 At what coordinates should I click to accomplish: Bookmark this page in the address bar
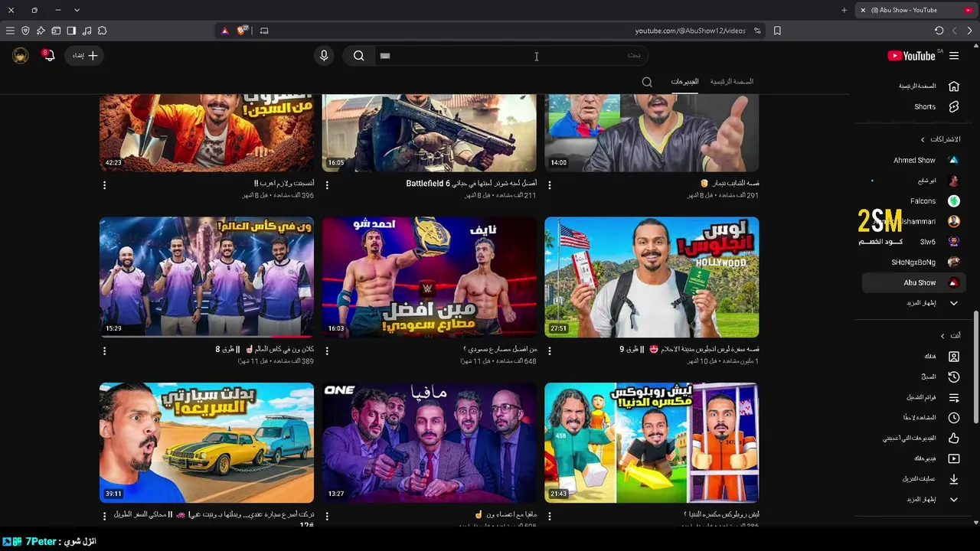777,31
